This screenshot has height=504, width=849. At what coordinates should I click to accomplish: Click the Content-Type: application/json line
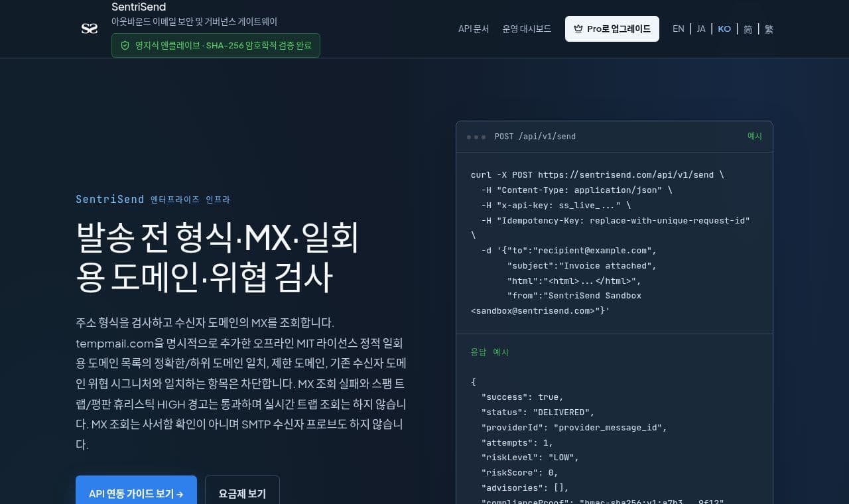click(x=577, y=190)
